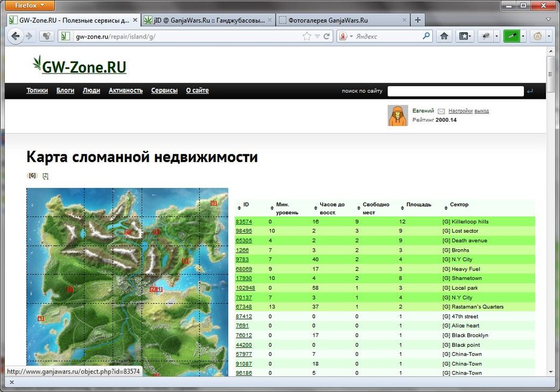The height and width of the screenshot is (392, 560).
Task: Open the list all tabs dropdown arrow
Action: pyautogui.click(x=548, y=20)
